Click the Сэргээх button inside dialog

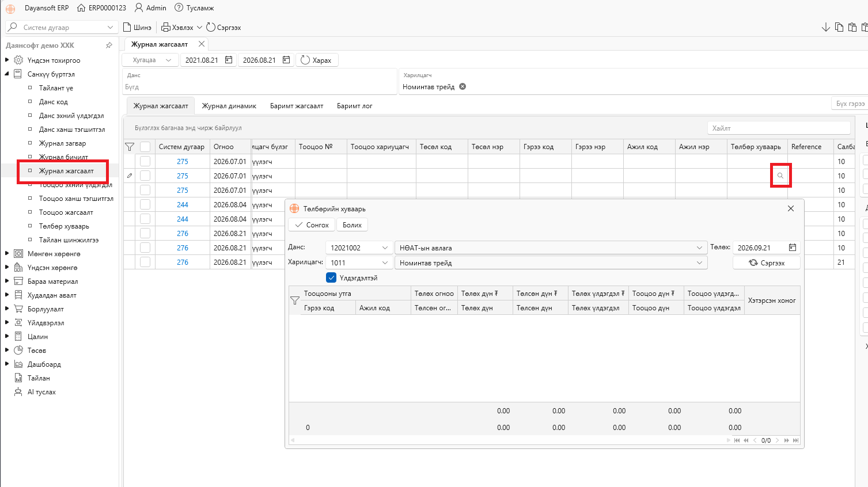click(x=767, y=262)
